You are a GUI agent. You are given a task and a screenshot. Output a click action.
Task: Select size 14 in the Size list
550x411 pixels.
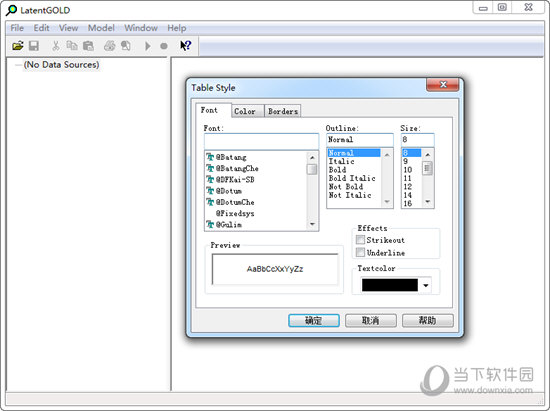point(408,195)
